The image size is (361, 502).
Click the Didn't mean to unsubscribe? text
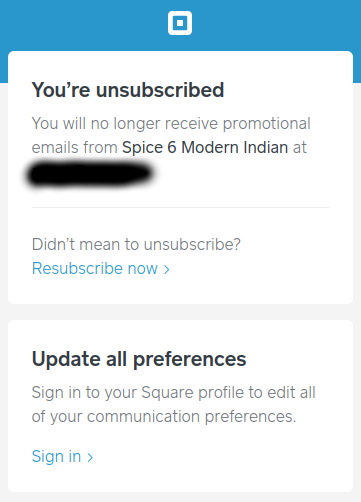[136, 244]
